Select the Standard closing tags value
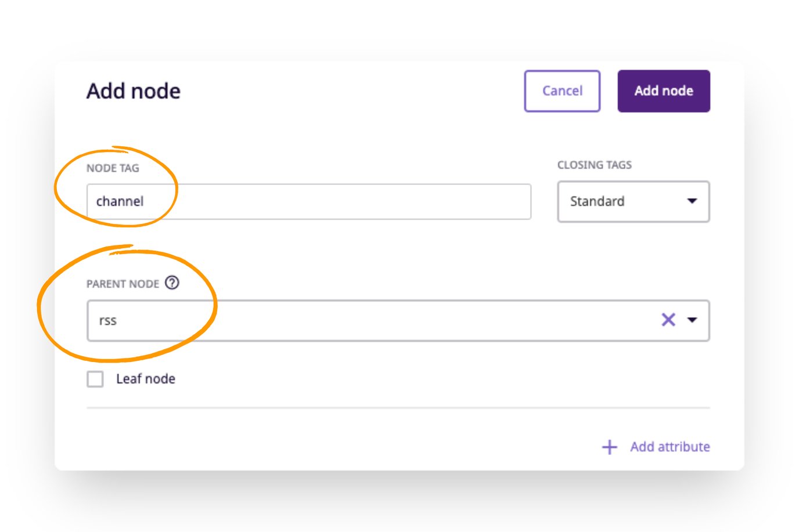This screenshot has height=532, width=799. pos(598,201)
